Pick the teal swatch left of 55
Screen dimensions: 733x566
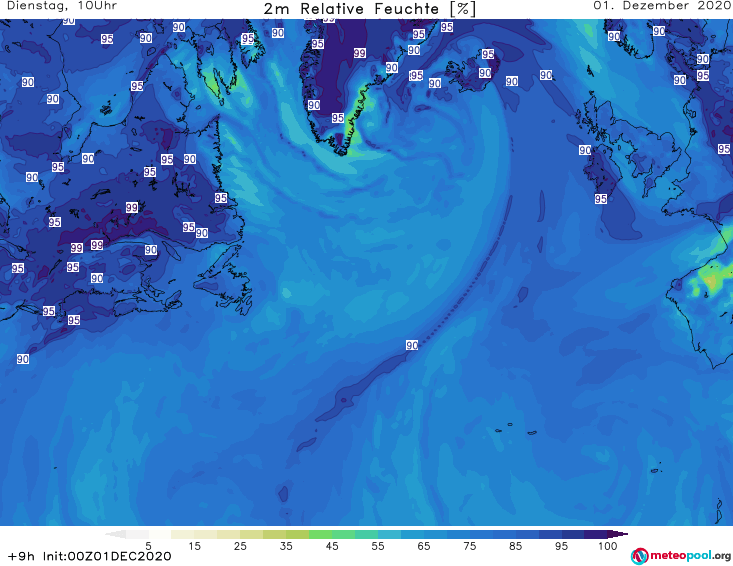(x=366, y=534)
